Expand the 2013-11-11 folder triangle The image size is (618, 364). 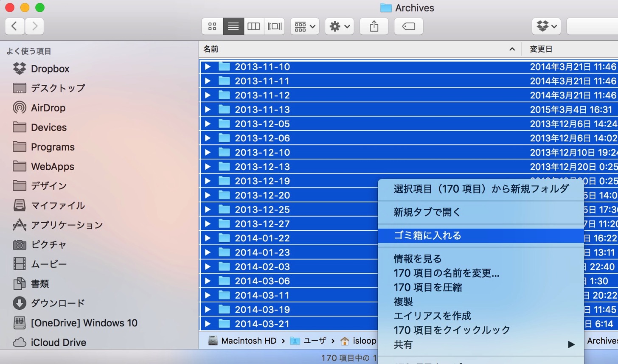pos(208,81)
